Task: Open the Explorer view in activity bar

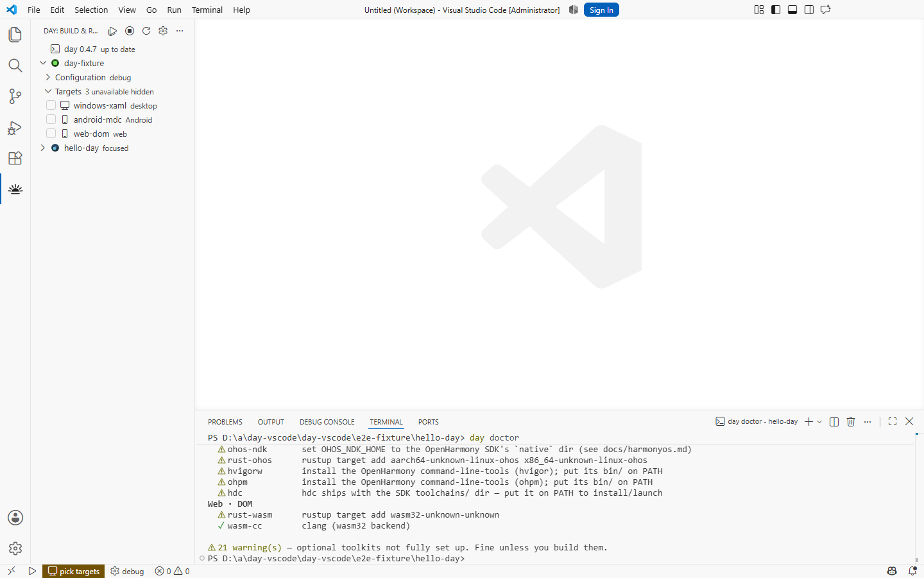Action: (15, 35)
